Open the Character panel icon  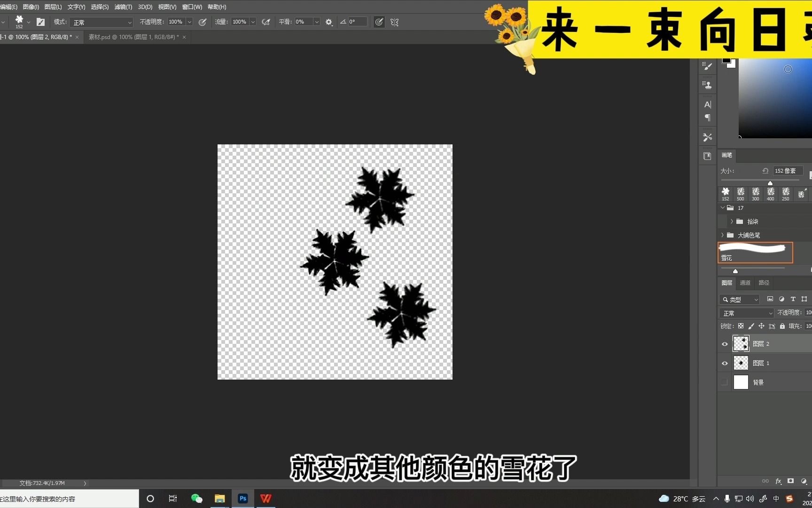tap(707, 104)
